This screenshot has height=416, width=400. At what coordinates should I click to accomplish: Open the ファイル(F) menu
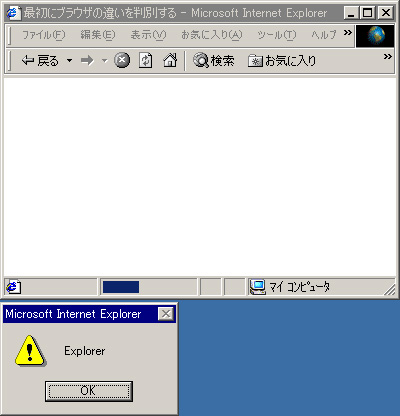pos(43,35)
